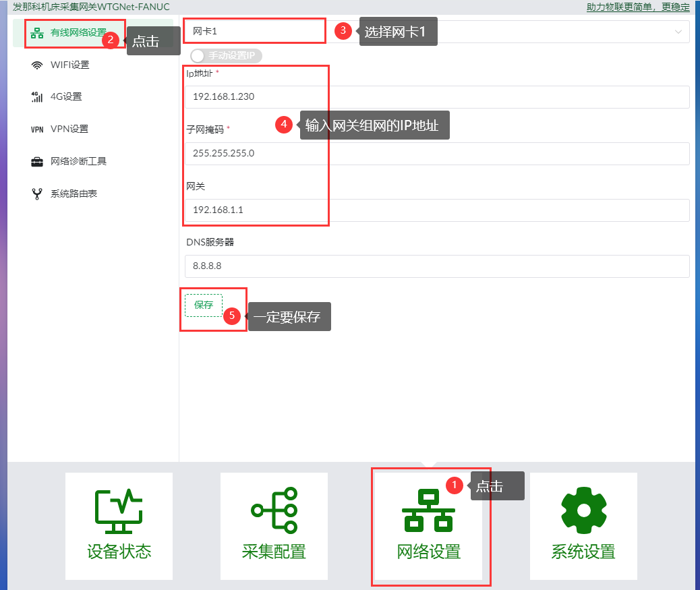Expand the network card dropdown chevron

(678, 32)
